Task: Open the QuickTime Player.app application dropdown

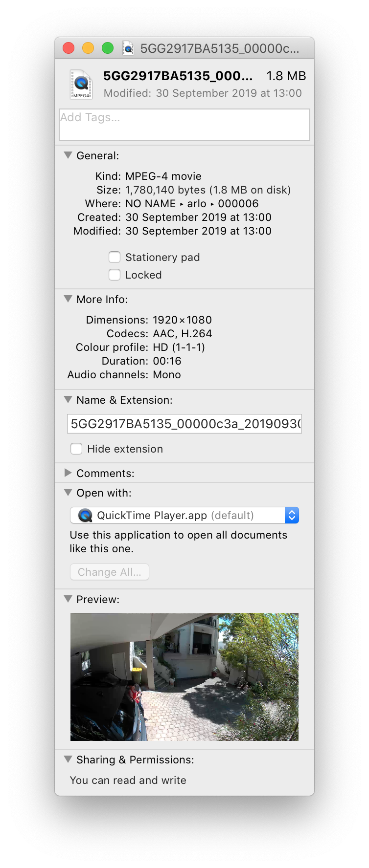Action: pyautogui.click(x=184, y=515)
